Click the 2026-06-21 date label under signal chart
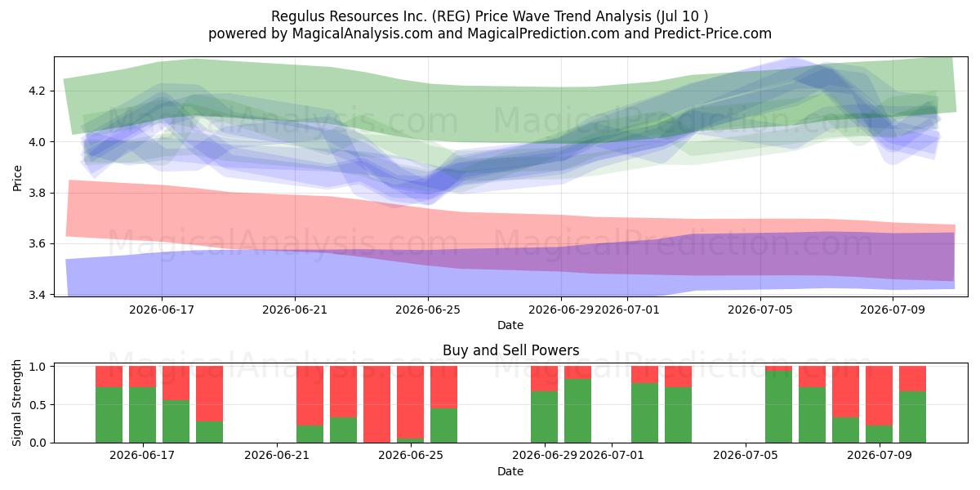Image resolution: width=980 pixels, height=490 pixels. pos(277,456)
